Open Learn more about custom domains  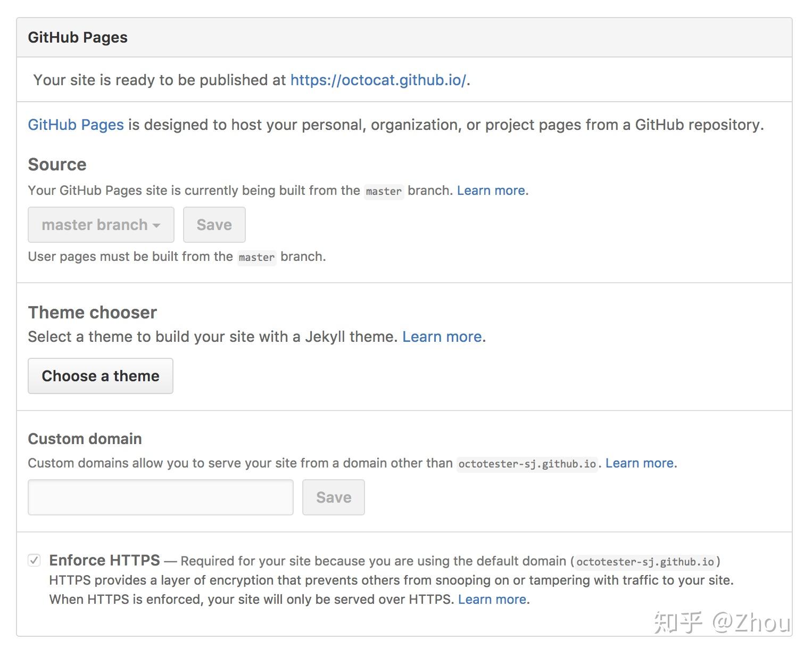point(639,463)
